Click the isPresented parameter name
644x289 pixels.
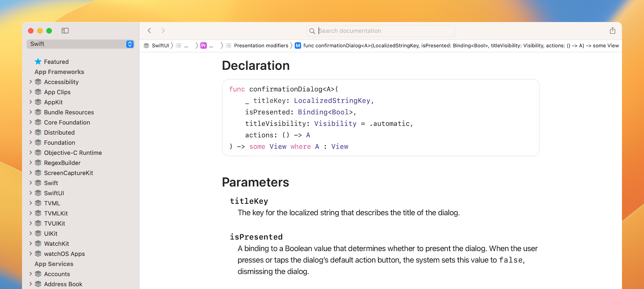point(256,237)
